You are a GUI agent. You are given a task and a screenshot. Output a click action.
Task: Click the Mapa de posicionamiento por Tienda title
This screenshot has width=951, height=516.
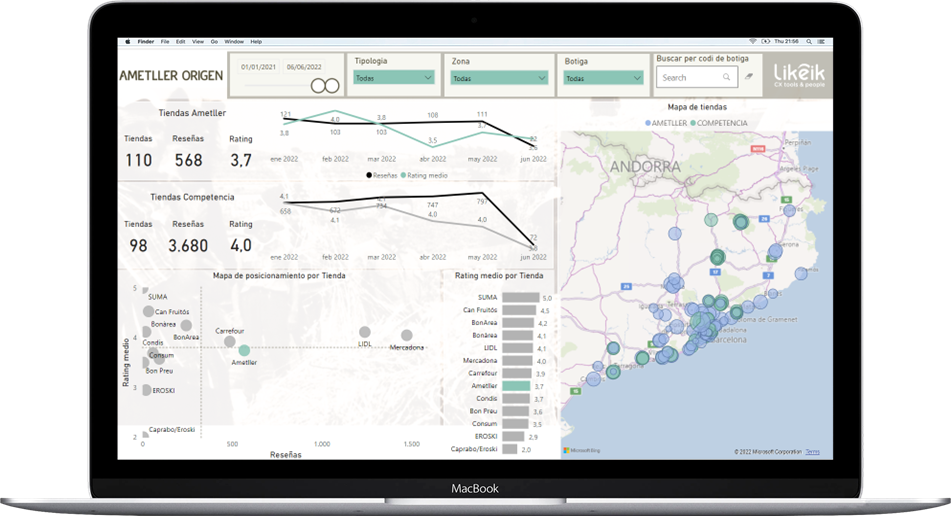tap(279, 275)
